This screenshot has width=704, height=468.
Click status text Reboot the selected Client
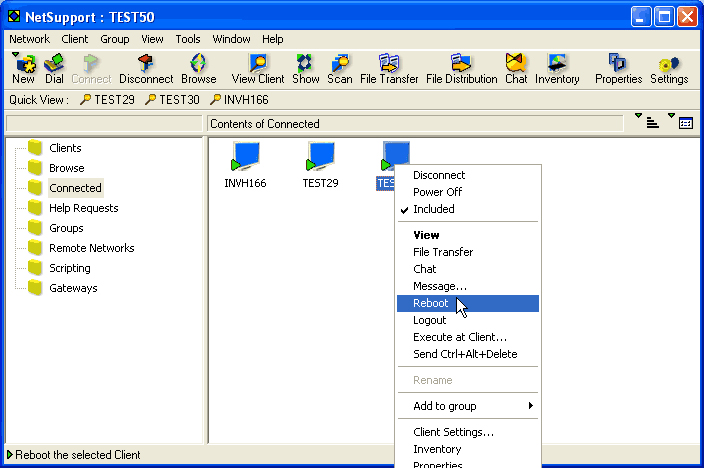coord(78,455)
